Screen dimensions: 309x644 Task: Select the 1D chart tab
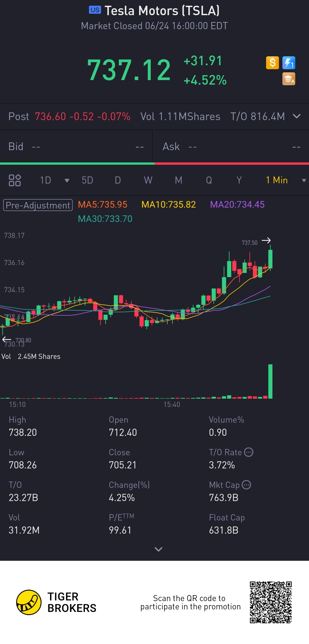45,180
